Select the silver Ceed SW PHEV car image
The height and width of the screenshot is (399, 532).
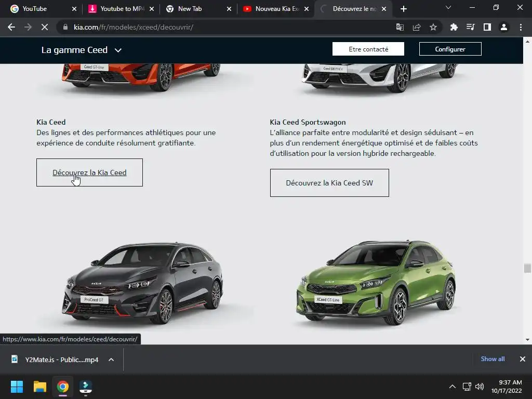point(379,78)
